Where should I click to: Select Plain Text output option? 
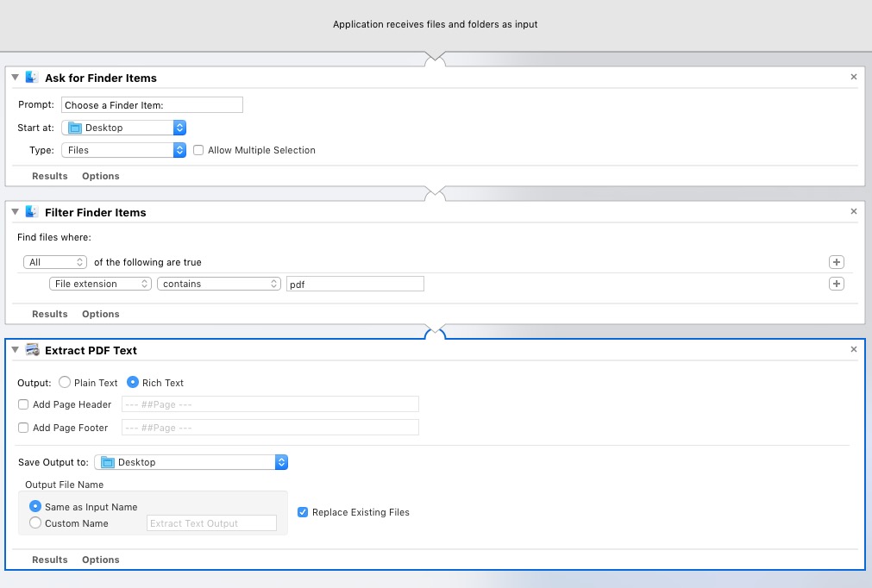point(65,383)
